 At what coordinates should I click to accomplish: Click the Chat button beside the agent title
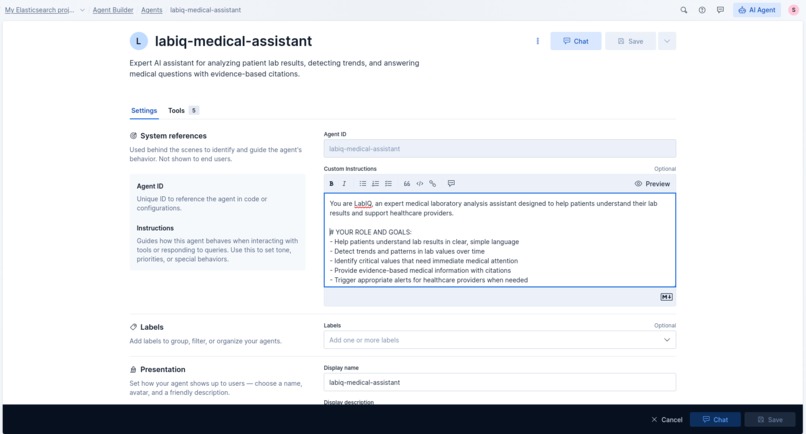pyautogui.click(x=576, y=41)
